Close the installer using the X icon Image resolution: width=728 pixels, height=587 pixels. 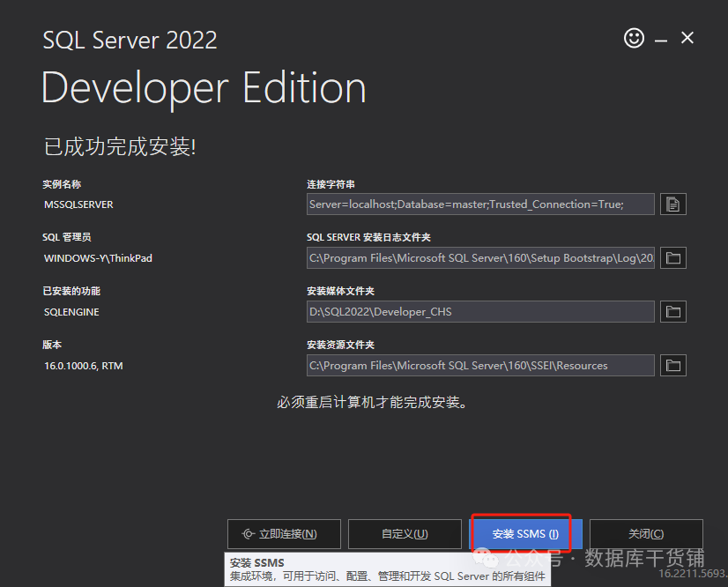(x=687, y=38)
